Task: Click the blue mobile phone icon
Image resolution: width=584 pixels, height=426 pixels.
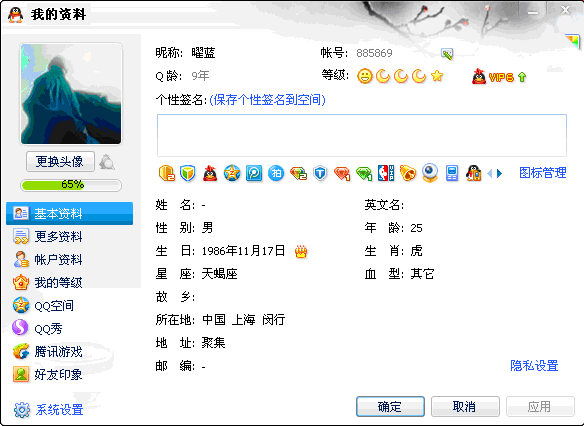Action: (x=452, y=173)
